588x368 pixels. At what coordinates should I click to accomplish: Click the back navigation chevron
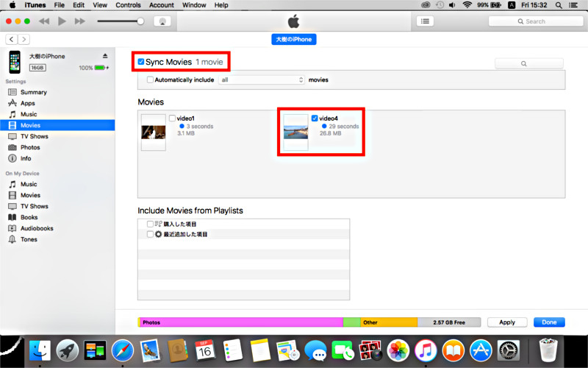pos(12,39)
